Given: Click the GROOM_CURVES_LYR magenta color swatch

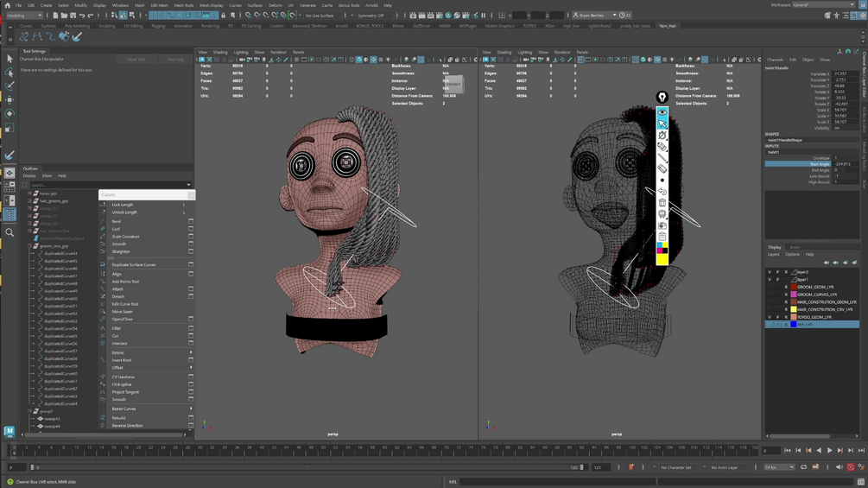Looking at the screenshot, I should (793, 295).
